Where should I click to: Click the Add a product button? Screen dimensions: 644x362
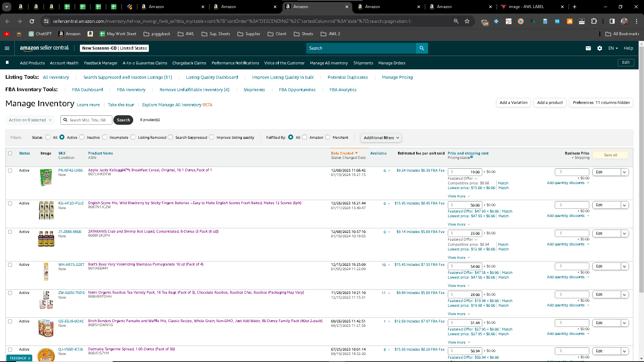pos(550,103)
